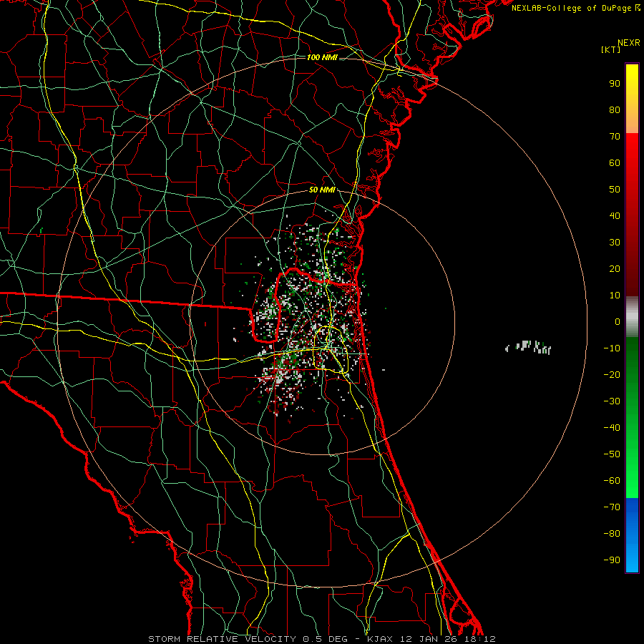Click the -30 value on the velocity scale
The height and width of the screenshot is (644, 644).
612,401
